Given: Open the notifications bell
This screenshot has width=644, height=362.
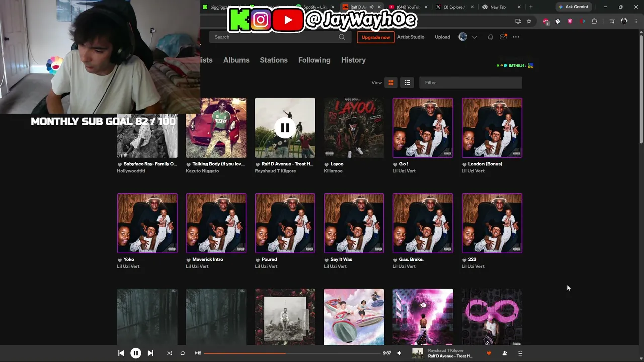Looking at the screenshot, I should pyautogui.click(x=490, y=37).
